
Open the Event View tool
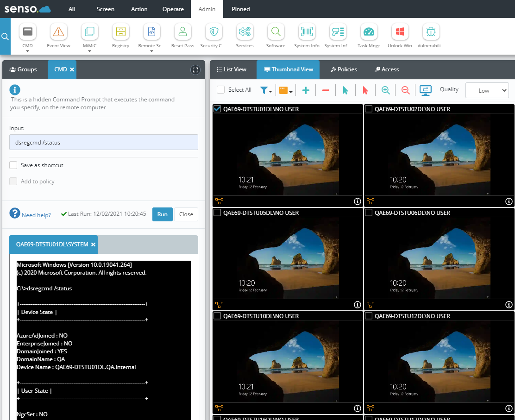coord(58,32)
